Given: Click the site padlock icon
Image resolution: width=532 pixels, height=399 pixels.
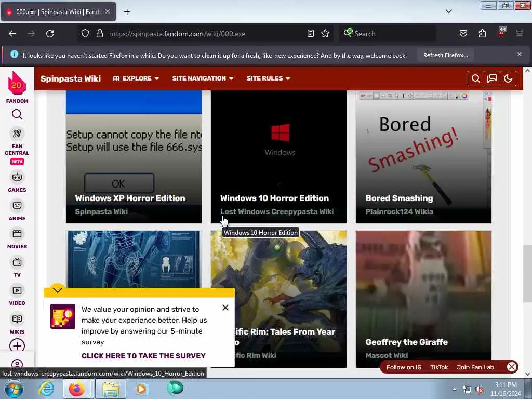Looking at the screenshot, I should coord(99,34).
